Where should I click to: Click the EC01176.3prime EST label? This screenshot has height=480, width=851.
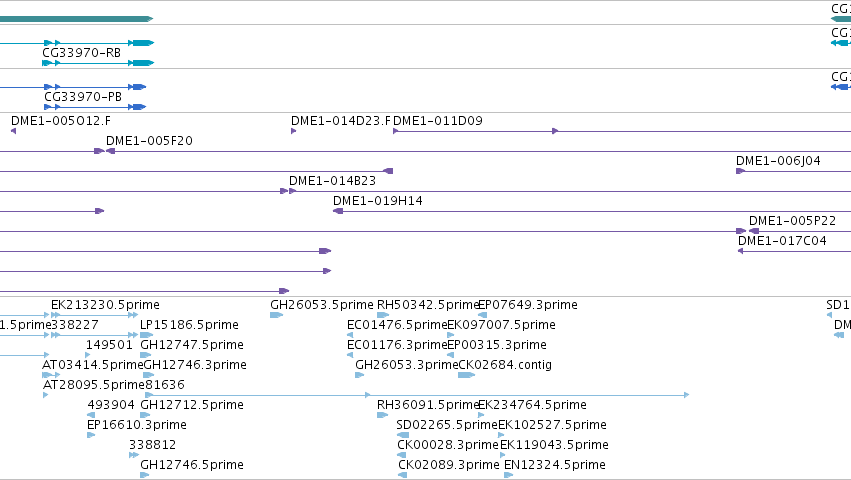(397, 345)
